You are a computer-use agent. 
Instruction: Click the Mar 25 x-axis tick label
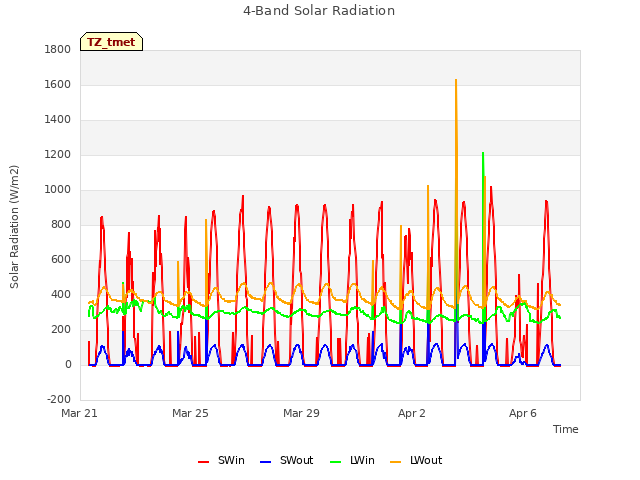pyautogui.click(x=190, y=413)
